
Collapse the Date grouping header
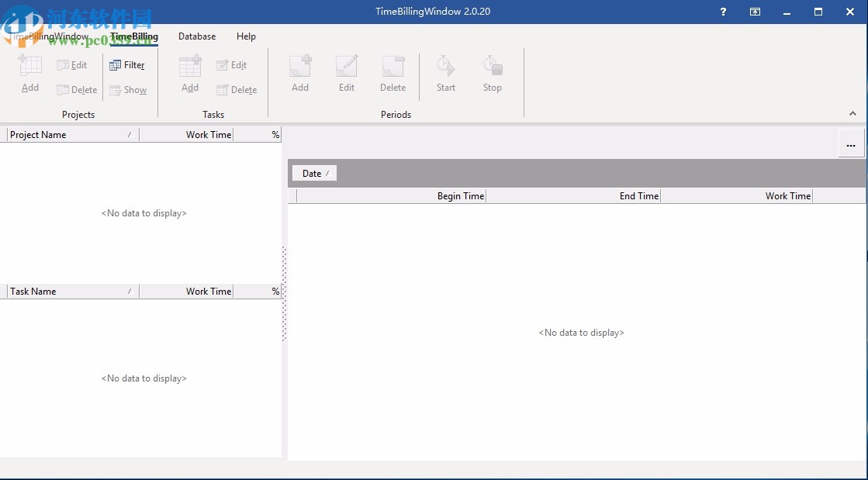(x=313, y=173)
